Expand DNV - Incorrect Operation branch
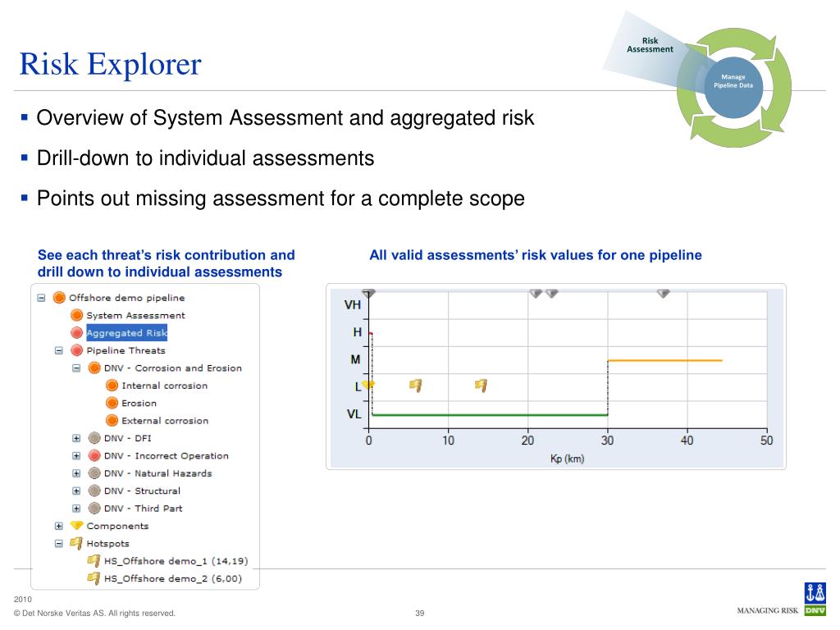 tap(76, 456)
